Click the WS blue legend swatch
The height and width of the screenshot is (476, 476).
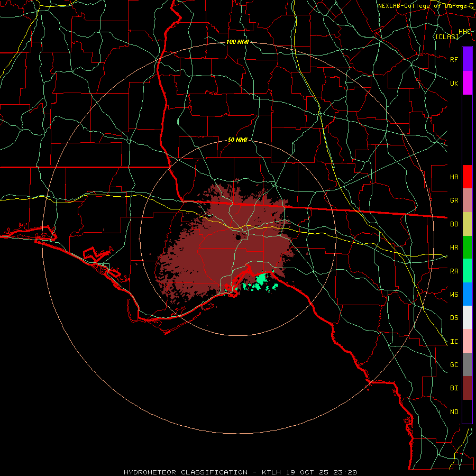click(467, 294)
